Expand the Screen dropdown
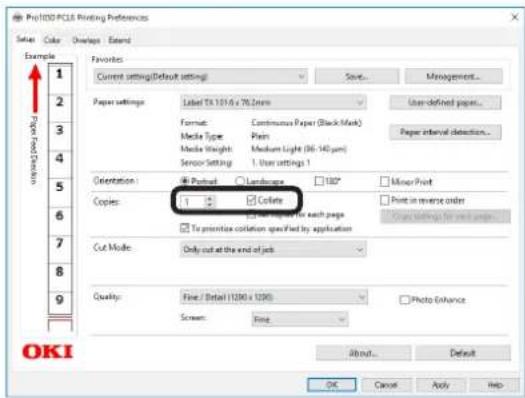 [300, 319]
